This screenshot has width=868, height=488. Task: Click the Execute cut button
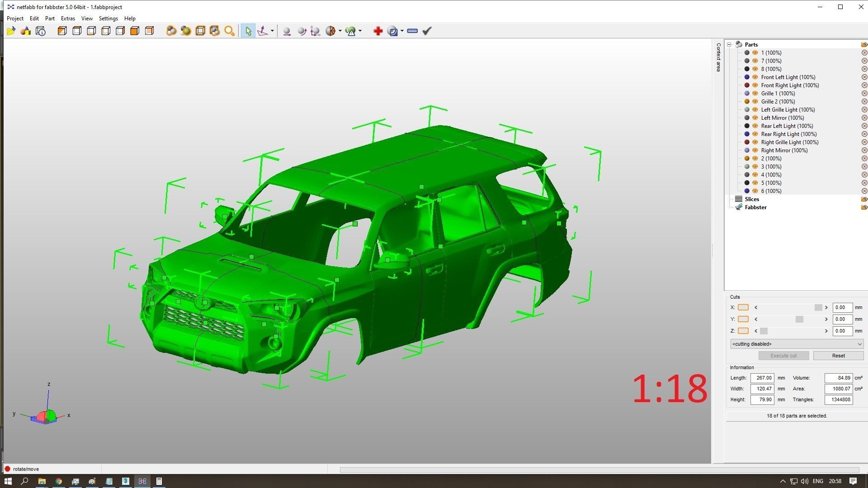(783, 356)
